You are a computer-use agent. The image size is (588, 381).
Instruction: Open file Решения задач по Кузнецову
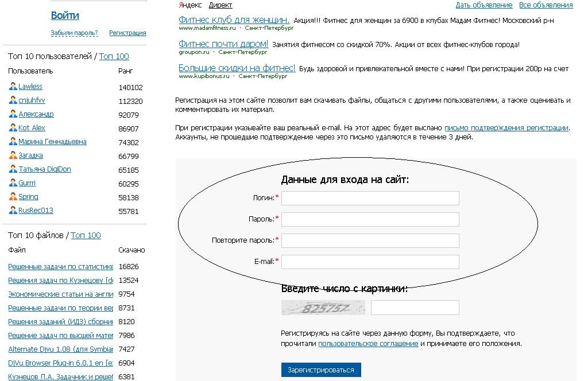(61, 281)
